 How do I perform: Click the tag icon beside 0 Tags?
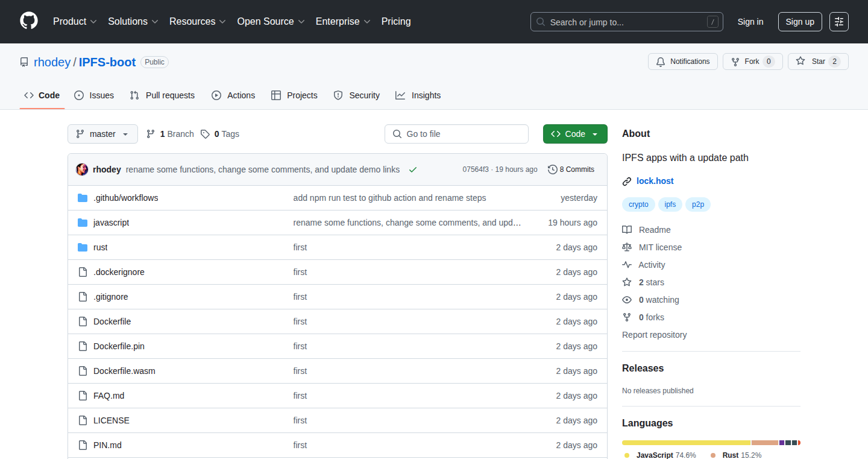[205, 134]
